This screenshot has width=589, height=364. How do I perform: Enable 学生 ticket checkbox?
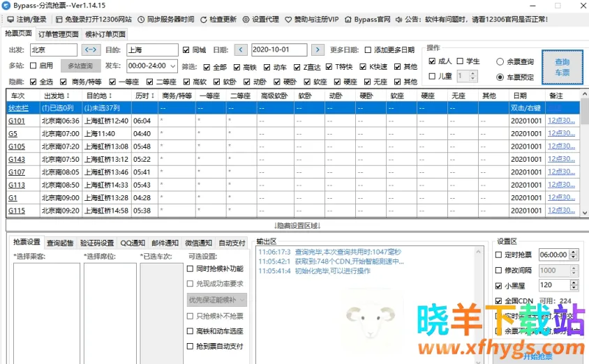(x=461, y=61)
